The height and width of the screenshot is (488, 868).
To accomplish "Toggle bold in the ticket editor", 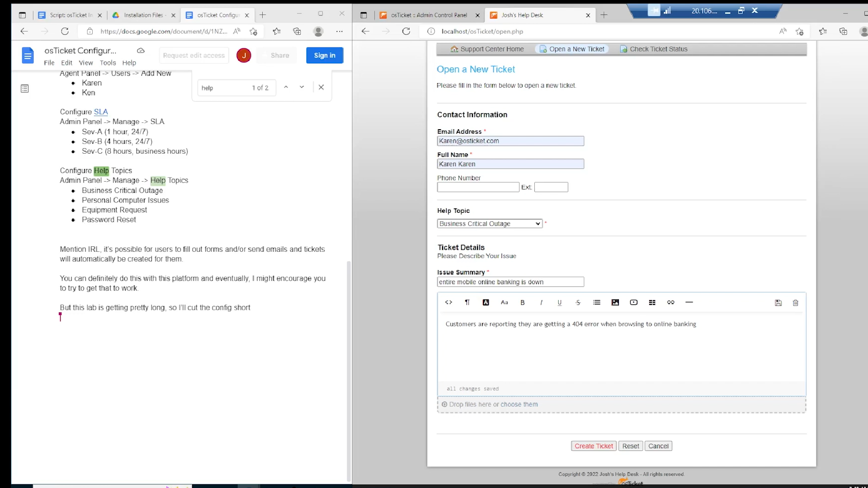I will pyautogui.click(x=523, y=302).
